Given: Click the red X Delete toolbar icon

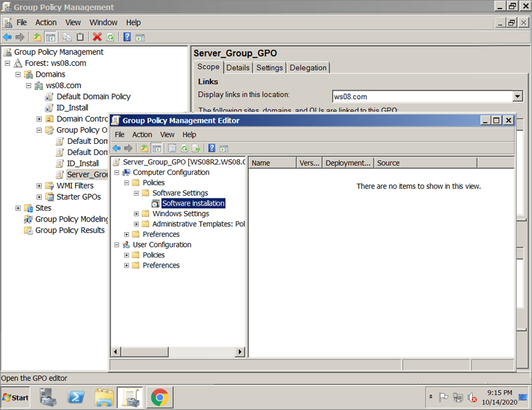Looking at the screenshot, I should click(x=97, y=37).
